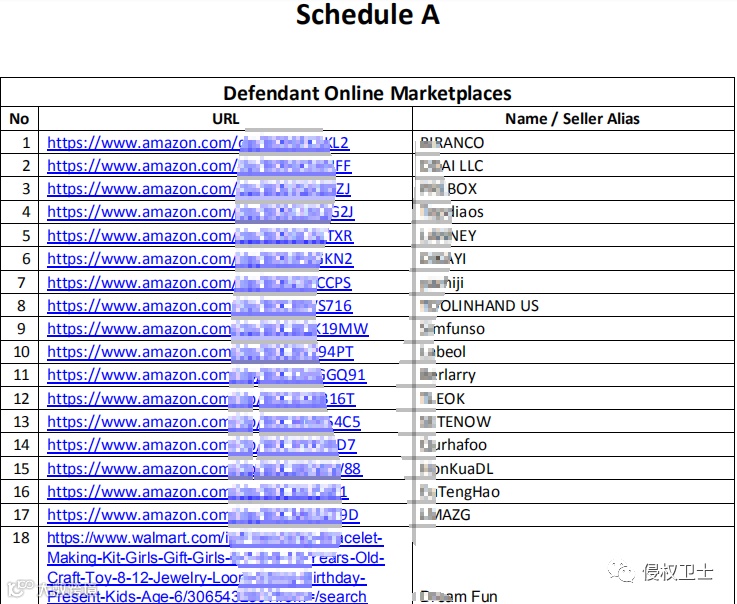Open the row 14 Amazon link ending D7

coord(201,445)
